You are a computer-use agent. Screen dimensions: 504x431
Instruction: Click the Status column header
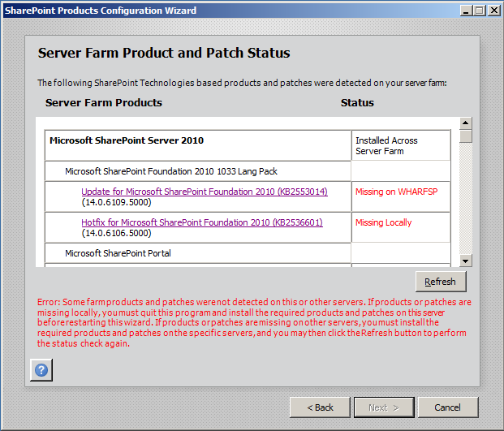(357, 103)
